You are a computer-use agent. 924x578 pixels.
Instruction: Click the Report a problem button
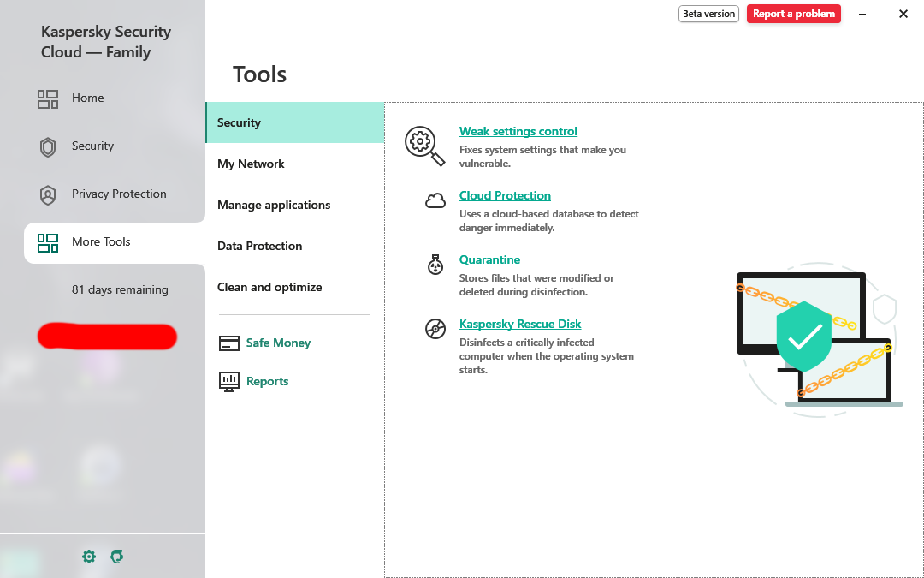tap(794, 14)
